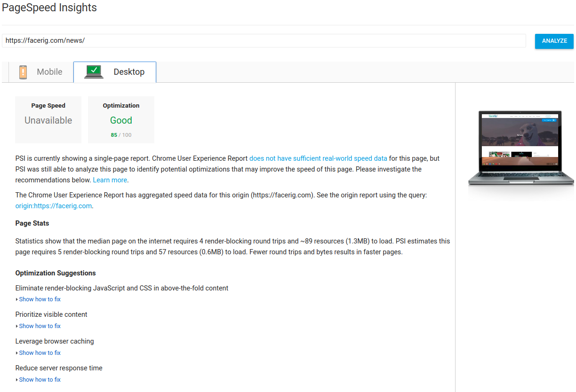Click the Page Speed 'Unavailable' card
The image size is (576, 392).
coord(48,120)
